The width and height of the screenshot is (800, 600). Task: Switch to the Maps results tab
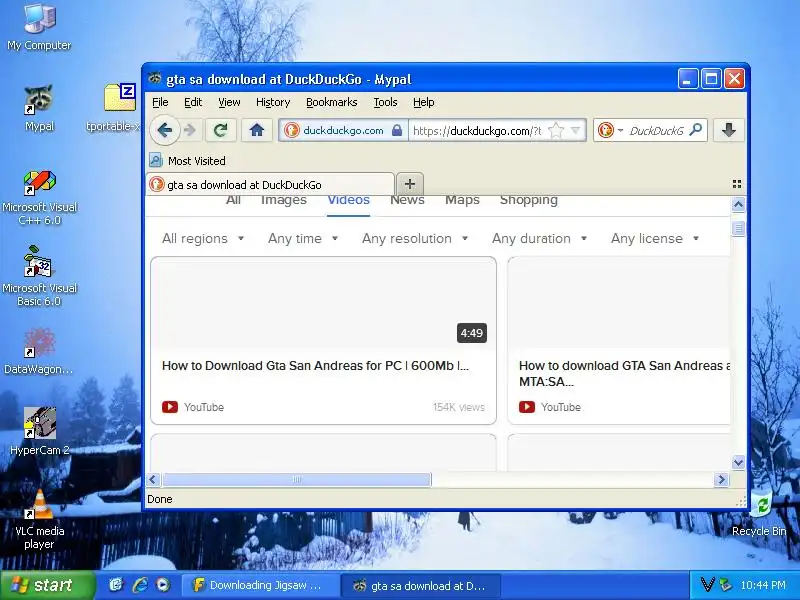462,201
